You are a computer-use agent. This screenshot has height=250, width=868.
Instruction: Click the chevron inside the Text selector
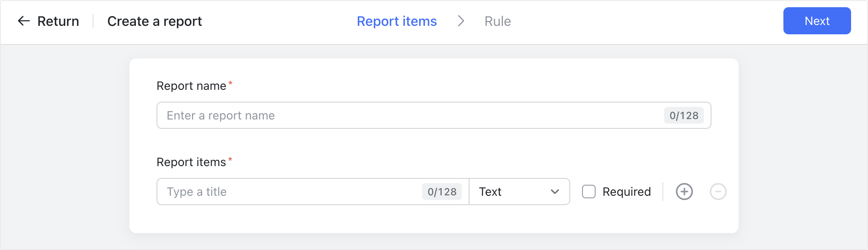554,192
